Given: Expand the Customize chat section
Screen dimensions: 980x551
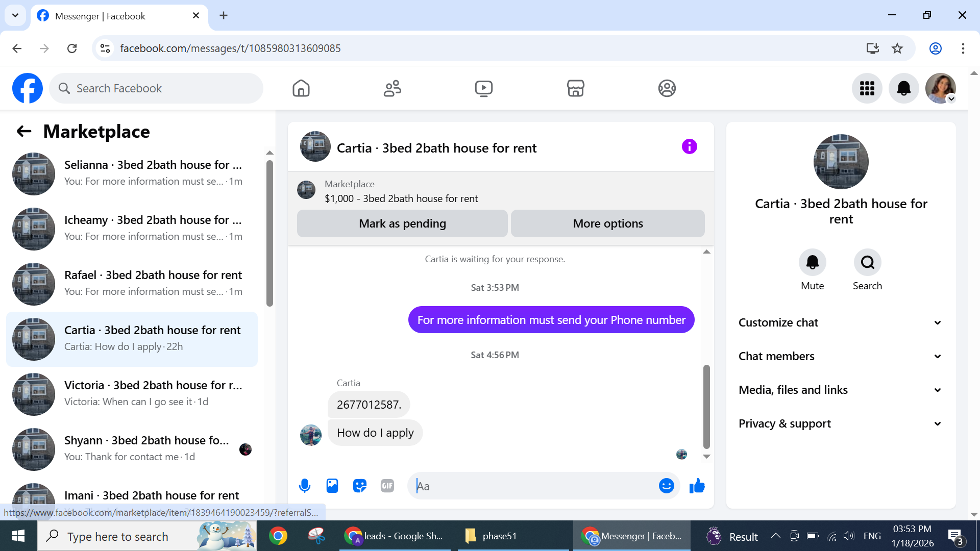Looking at the screenshot, I should 840,322.
